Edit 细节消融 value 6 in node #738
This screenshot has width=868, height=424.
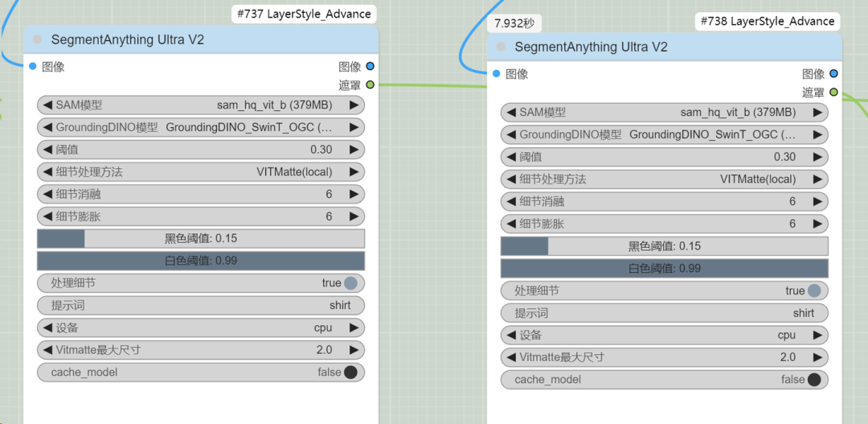tap(792, 202)
